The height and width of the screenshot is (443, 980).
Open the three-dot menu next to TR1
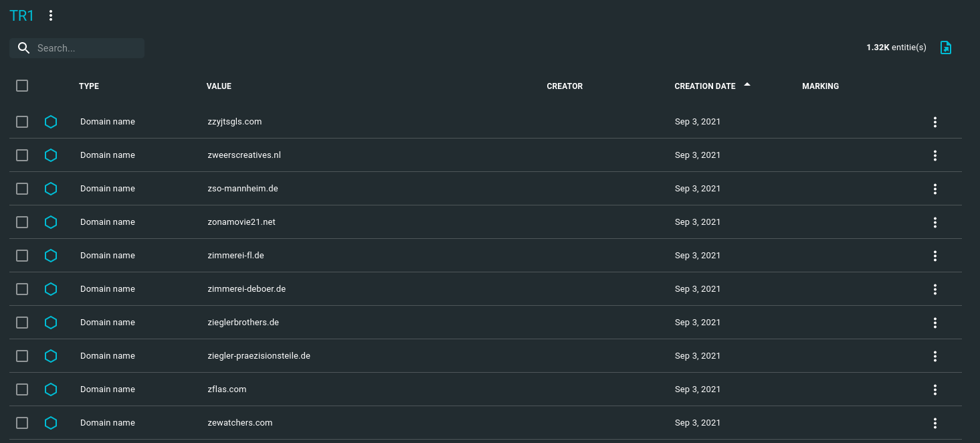click(x=51, y=15)
